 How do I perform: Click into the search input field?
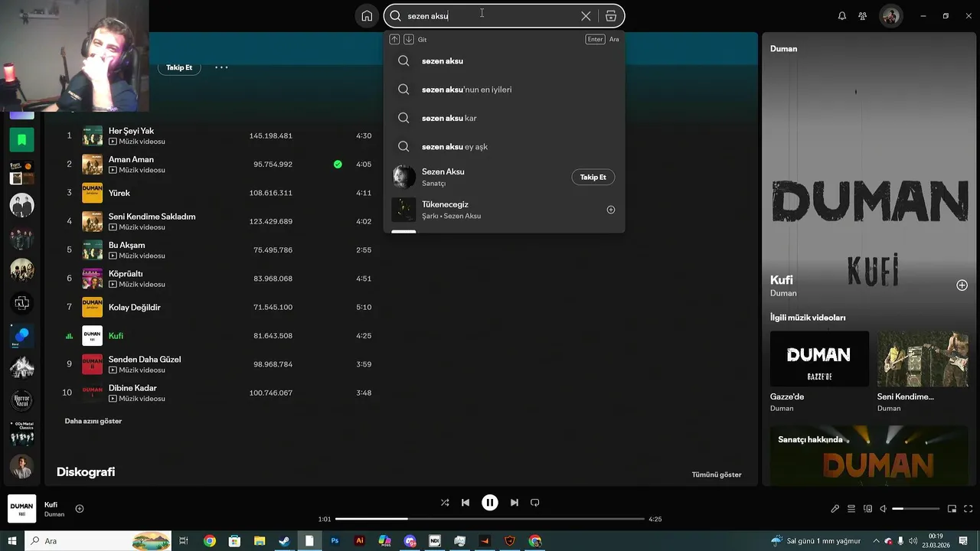[x=490, y=16]
